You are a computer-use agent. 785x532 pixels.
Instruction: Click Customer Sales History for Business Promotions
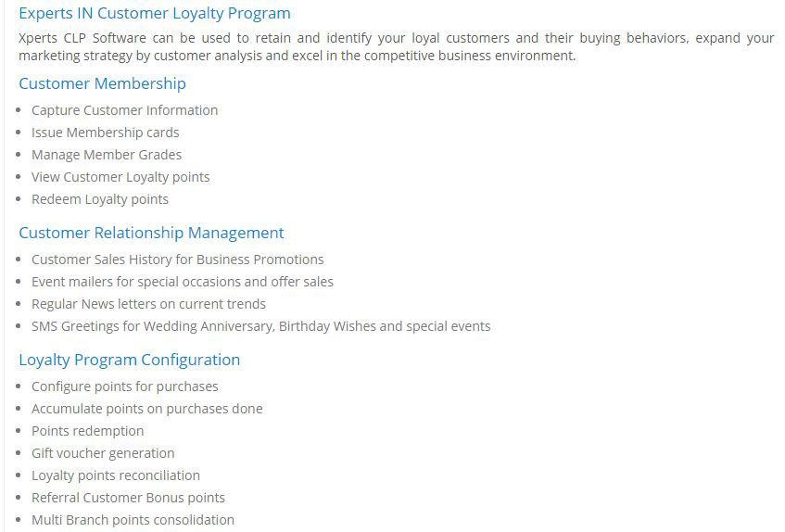pyautogui.click(x=178, y=260)
